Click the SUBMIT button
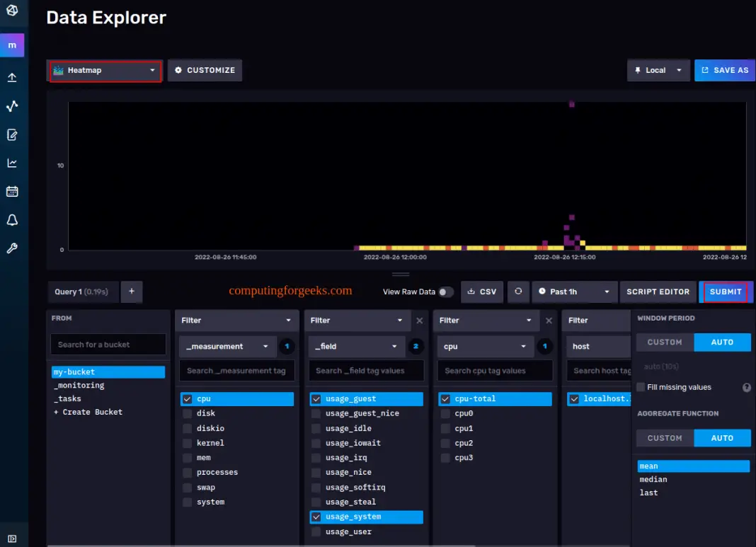756x547 pixels. (725, 292)
